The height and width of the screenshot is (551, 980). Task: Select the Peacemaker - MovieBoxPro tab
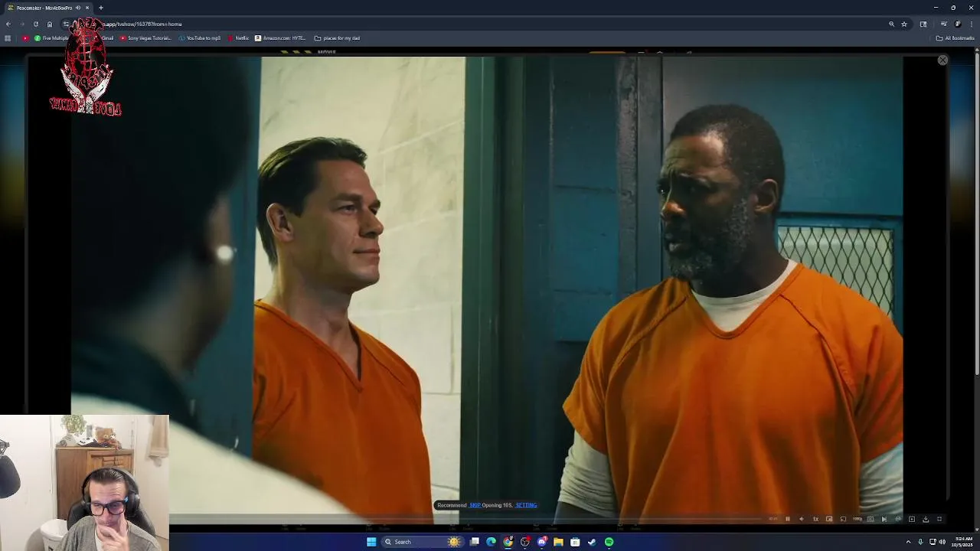click(x=47, y=8)
